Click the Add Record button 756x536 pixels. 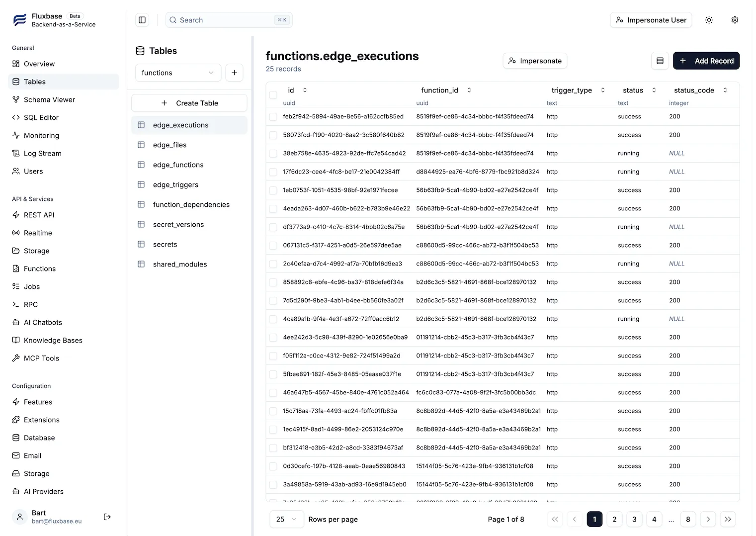click(x=706, y=61)
